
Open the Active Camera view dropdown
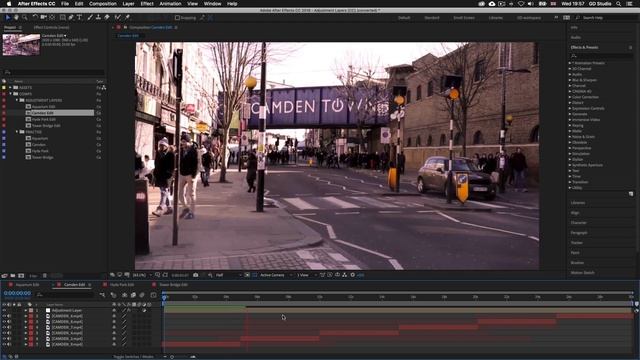[276, 275]
